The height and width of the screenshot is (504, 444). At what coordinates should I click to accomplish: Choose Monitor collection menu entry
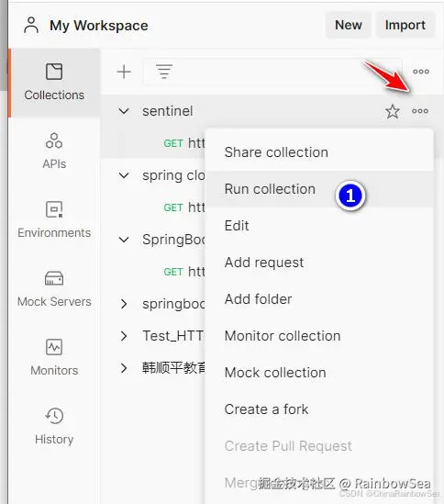tap(319, 336)
